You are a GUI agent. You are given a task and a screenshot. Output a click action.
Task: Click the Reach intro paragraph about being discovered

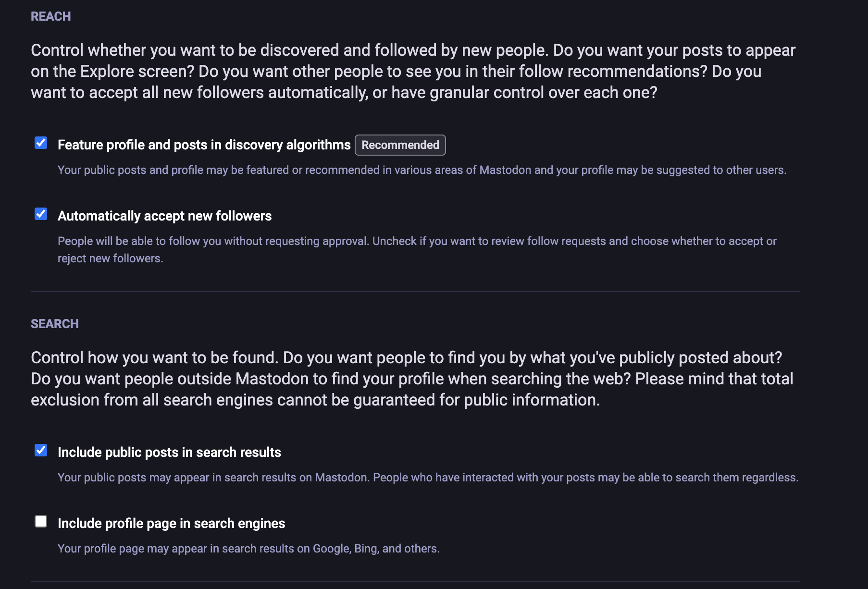413,71
